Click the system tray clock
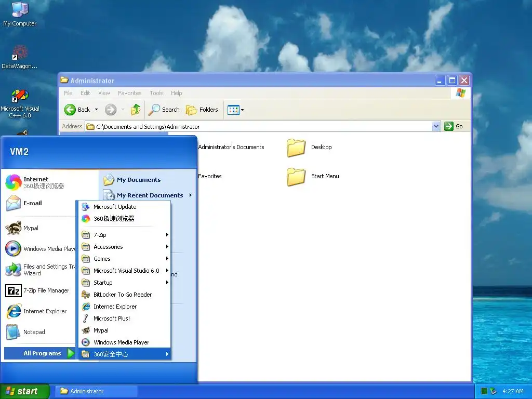 513,391
